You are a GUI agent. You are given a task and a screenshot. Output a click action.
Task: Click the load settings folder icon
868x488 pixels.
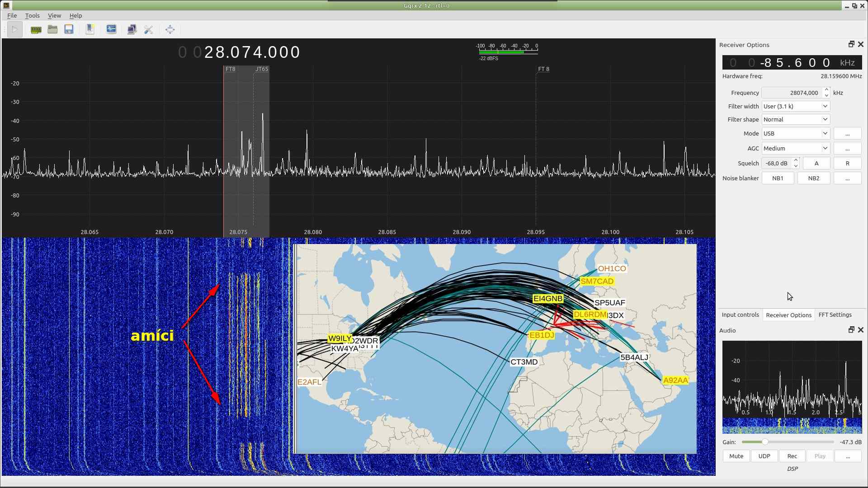(52, 30)
